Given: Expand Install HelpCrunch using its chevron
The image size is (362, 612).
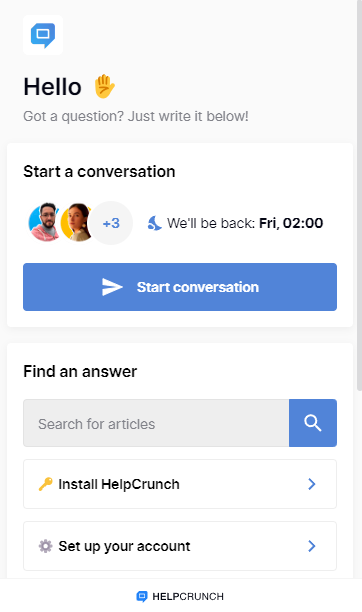Looking at the screenshot, I should pos(312,484).
